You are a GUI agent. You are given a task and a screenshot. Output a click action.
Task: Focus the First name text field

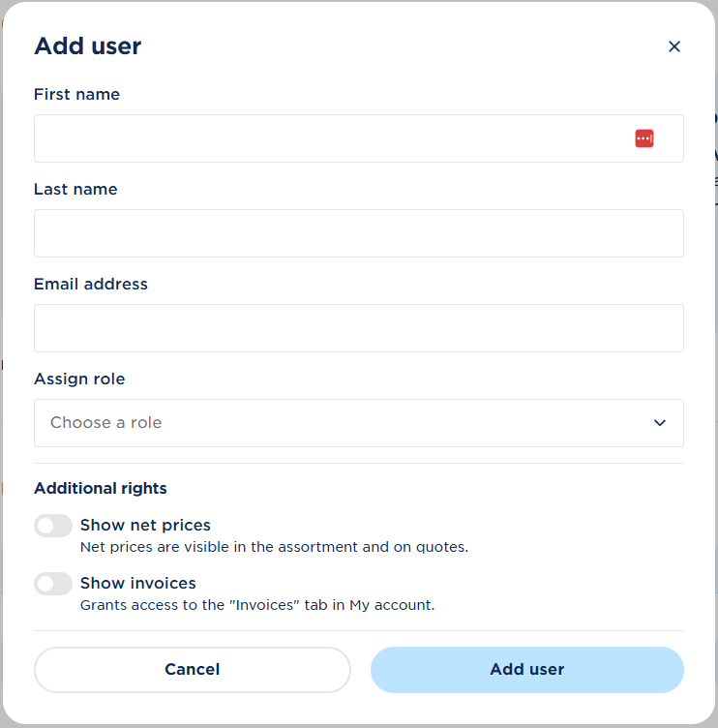pos(359,138)
